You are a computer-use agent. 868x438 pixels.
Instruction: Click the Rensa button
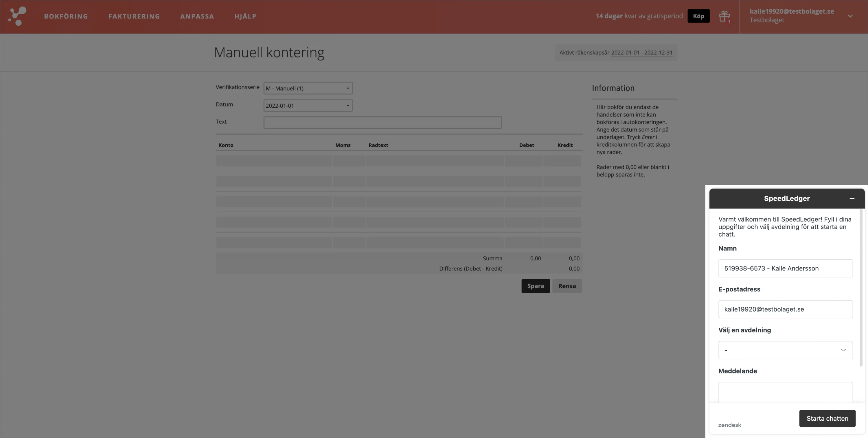coord(567,286)
